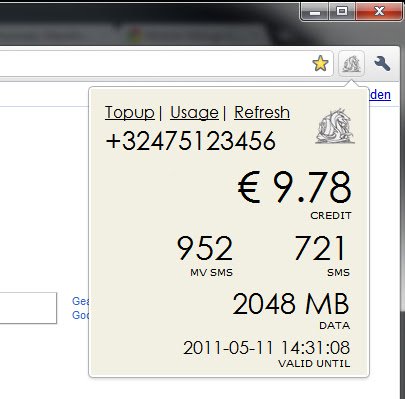The image size is (405, 399).
Task: Click the bookmark star icon
Action: pyautogui.click(x=320, y=63)
